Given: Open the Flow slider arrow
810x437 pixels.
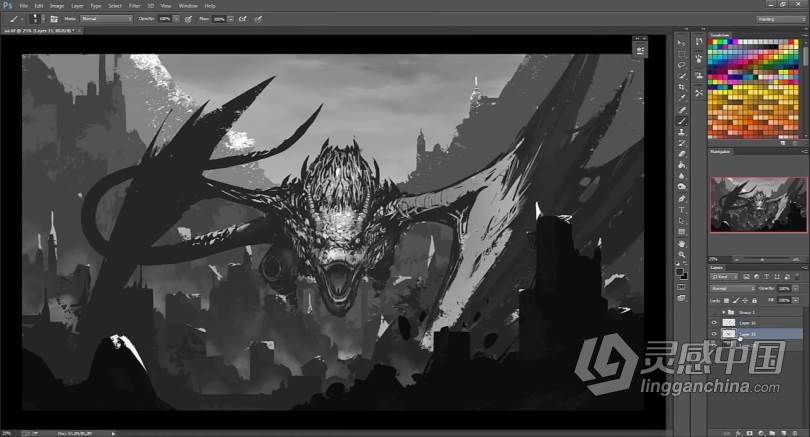Looking at the screenshot, I should (x=230, y=19).
